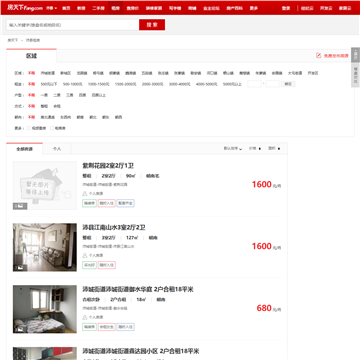Select 东西向 orientation filter
The height and width of the screenshot is (360, 360).
pyautogui.click(x=66, y=117)
